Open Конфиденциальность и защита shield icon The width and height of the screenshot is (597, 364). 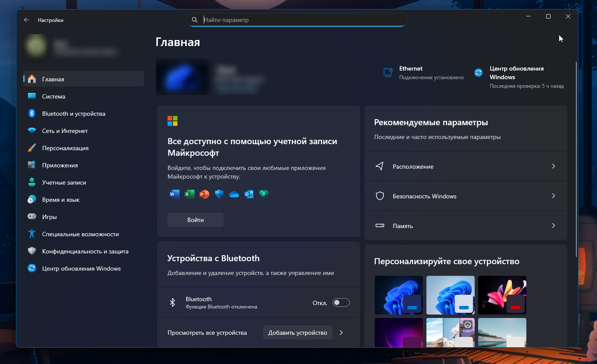pos(32,251)
